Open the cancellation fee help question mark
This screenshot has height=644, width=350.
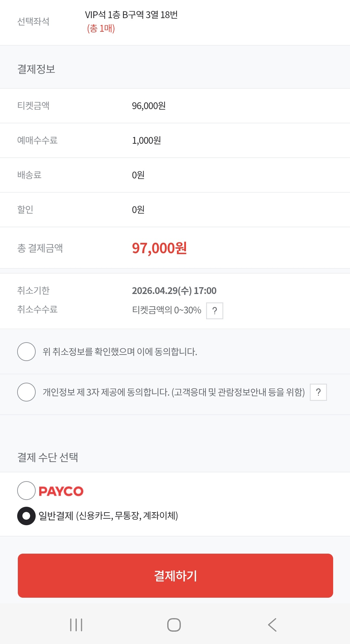pos(215,311)
